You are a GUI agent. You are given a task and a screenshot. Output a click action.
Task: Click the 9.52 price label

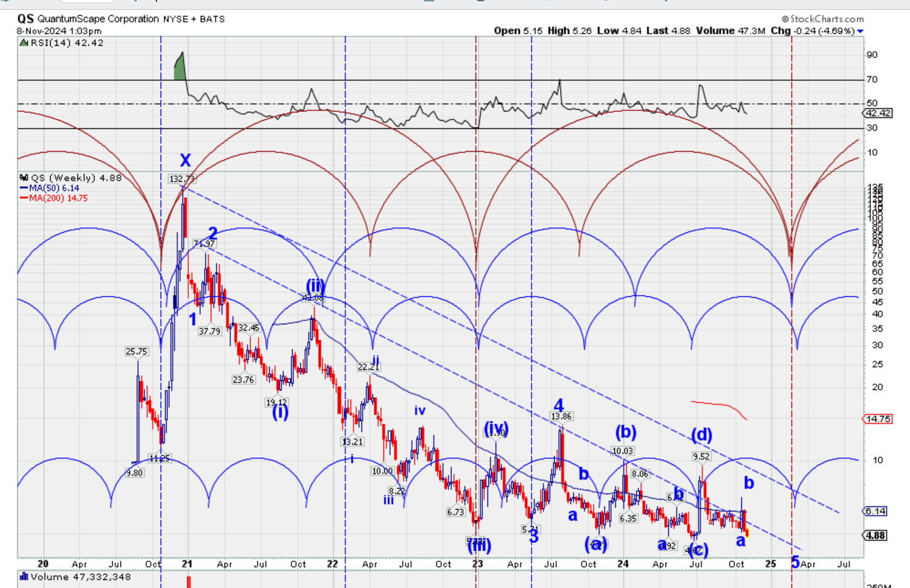701,457
